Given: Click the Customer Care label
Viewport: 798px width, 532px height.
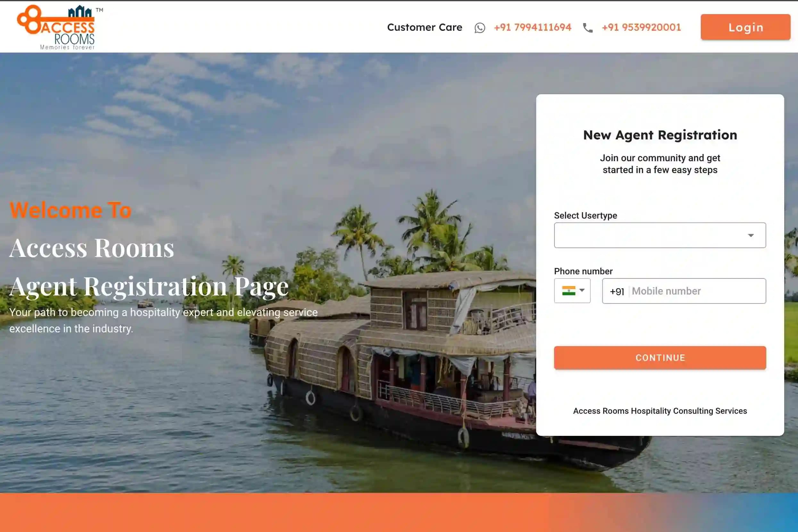Looking at the screenshot, I should [424, 27].
